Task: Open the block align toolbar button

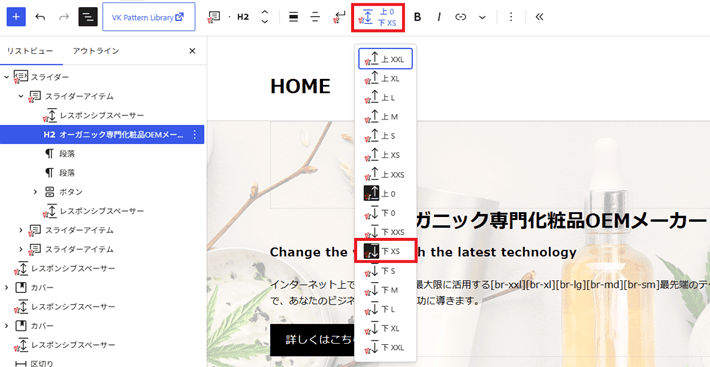Action: click(294, 17)
